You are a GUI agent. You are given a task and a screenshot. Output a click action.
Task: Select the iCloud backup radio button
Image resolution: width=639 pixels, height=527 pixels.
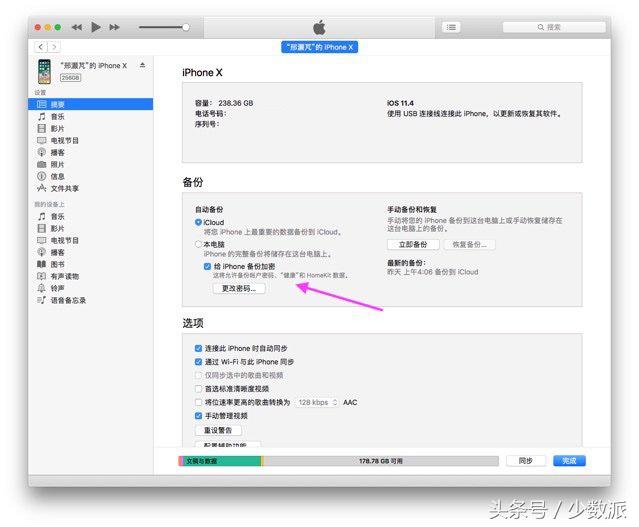point(198,222)
